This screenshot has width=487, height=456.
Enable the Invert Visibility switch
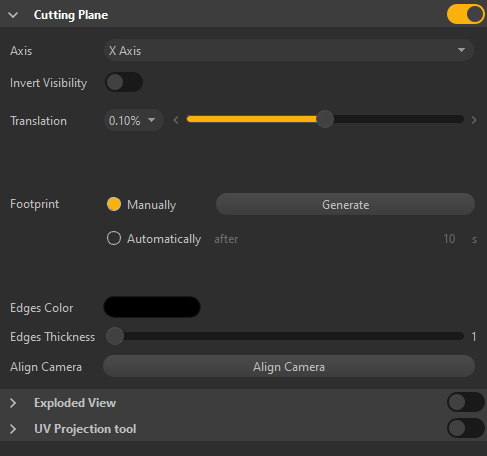(x=124, y=82)
